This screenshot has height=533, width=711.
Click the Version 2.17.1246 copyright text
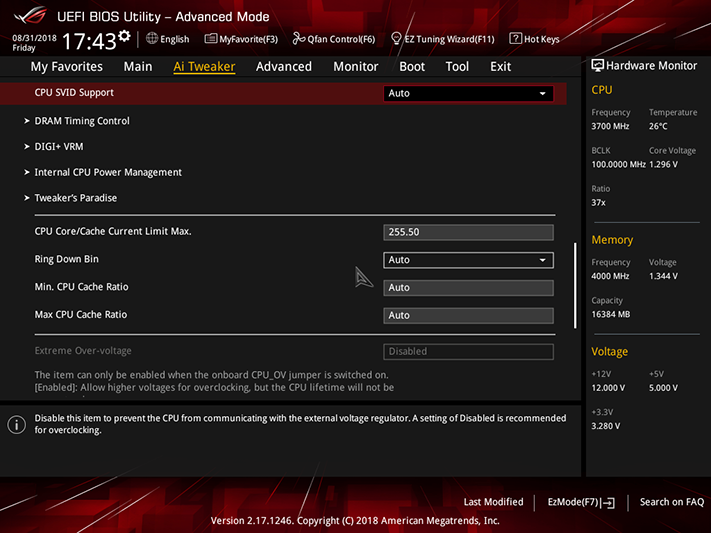coord(355,521)
